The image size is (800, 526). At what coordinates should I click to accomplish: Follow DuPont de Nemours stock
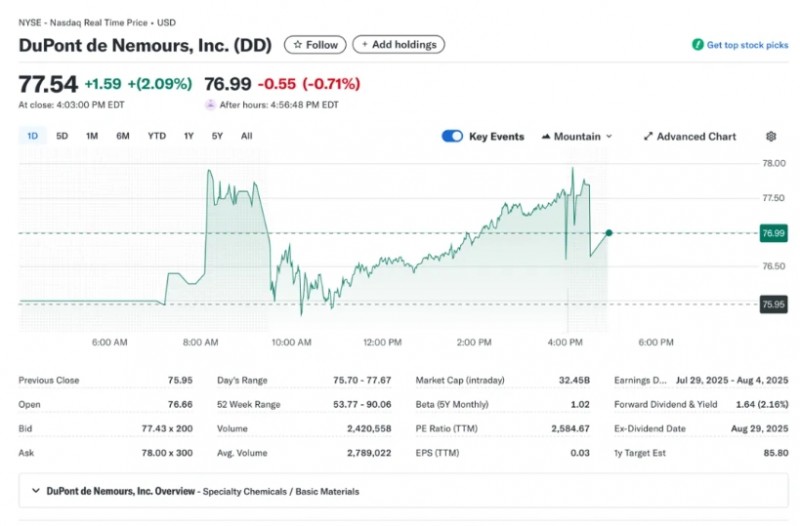click(x=315, y=45)
